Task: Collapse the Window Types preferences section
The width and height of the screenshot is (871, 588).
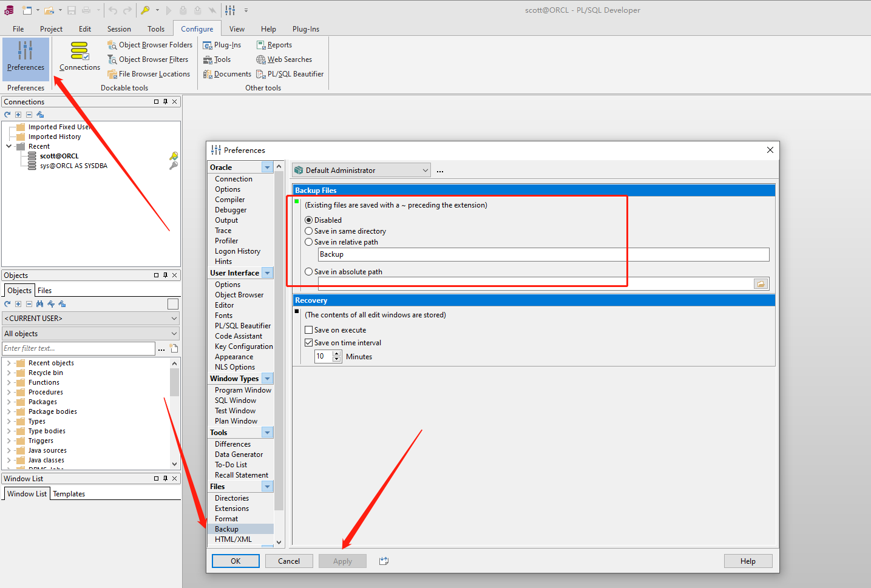Action: pyautogui.click(x=267, y=379)
